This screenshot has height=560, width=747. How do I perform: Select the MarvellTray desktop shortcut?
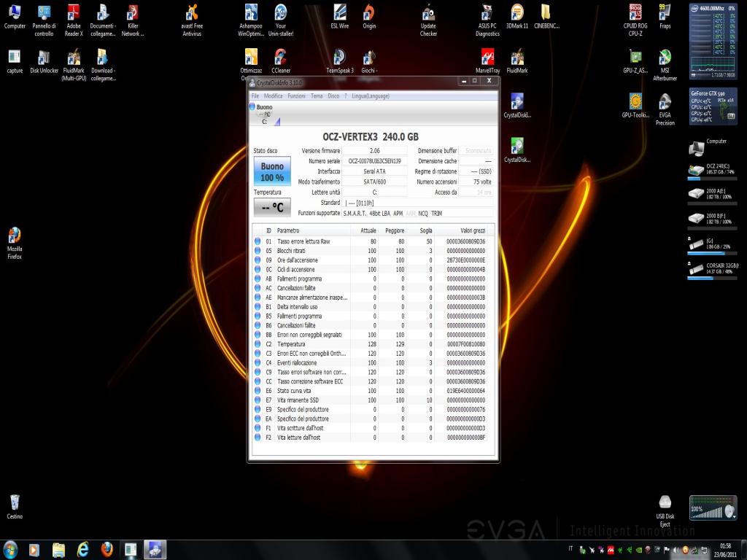(487, 61)
